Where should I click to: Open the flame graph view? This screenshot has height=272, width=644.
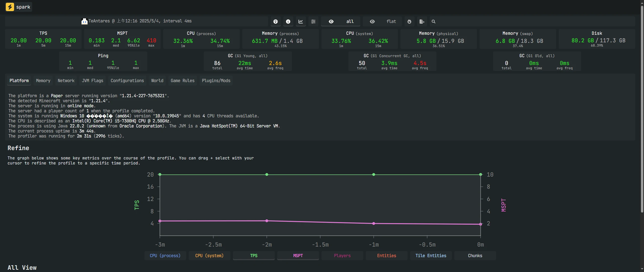tap(409, 22)
